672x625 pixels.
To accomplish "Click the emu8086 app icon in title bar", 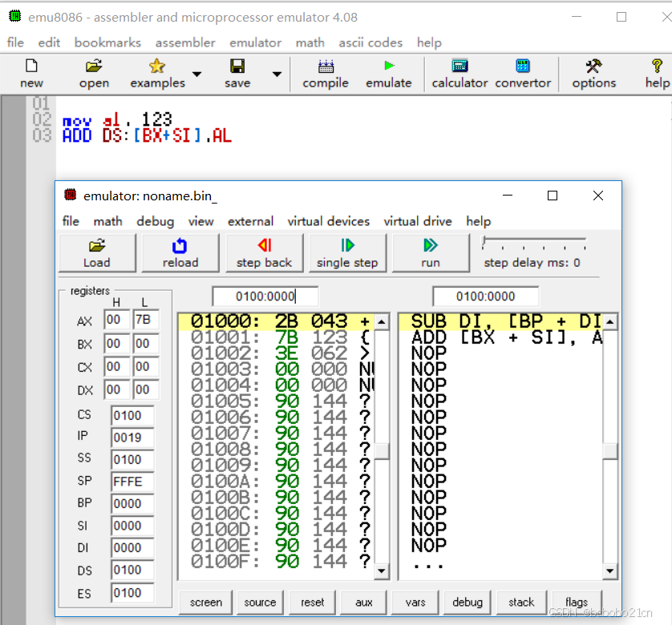I will click(x=15, y=16).
